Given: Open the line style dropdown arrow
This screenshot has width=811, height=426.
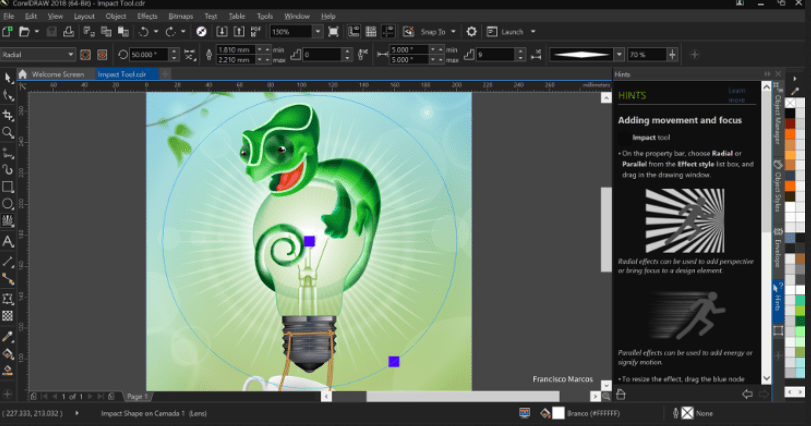Looking at the screenshot, I should point(619,54).
